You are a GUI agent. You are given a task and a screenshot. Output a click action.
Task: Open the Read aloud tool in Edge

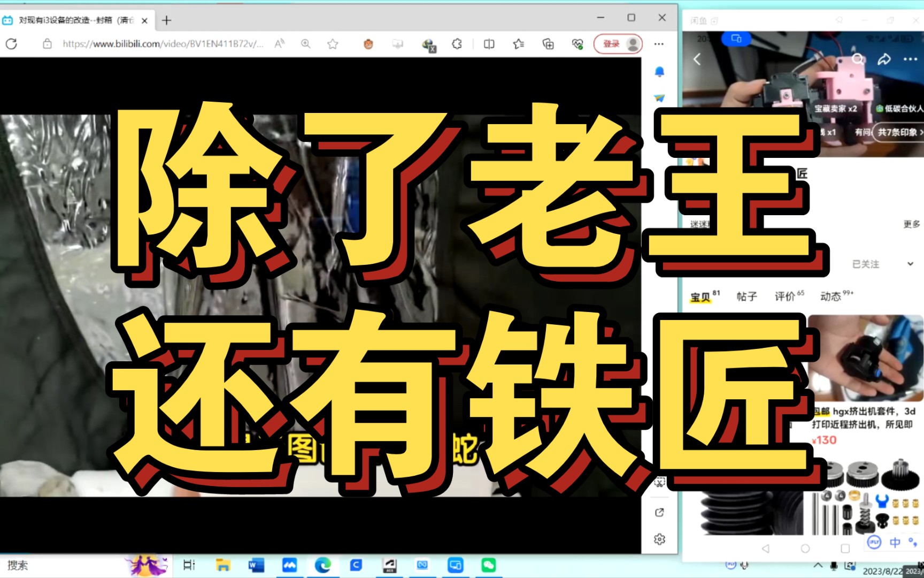click(x=279, y=44)
